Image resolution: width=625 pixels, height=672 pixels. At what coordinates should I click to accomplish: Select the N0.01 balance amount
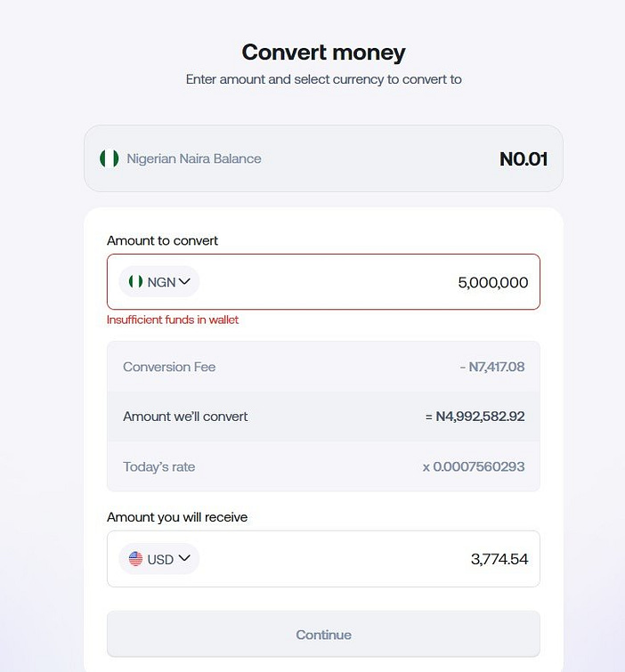[524, 159]
